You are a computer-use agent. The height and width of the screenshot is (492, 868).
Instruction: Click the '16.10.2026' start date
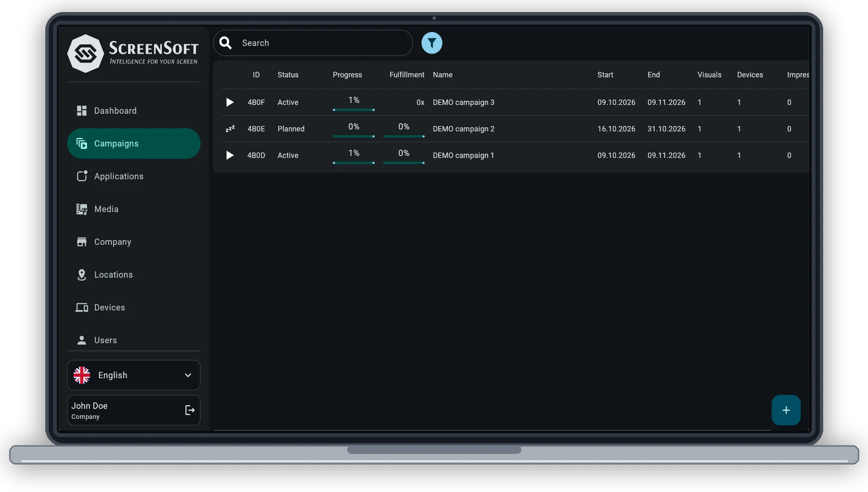tap(616, 129)
